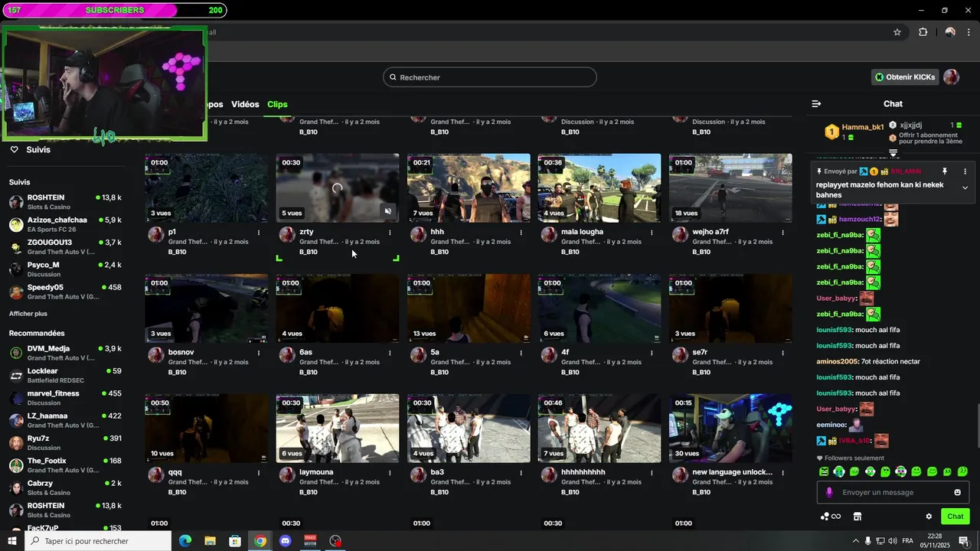Open File Explorer from the taskbar
The image size is (980, 551).
(x=210, y=541)
